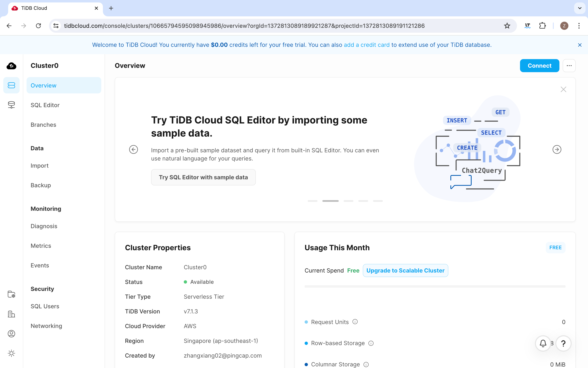Open SQL Users under Security
The height and width of the screenshot is (368, 588).
pyautogui.click(x=45, y=306)
